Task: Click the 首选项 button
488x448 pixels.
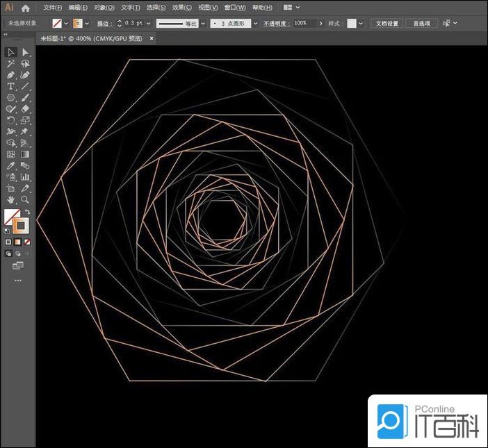Action: (x=421, y=23)
